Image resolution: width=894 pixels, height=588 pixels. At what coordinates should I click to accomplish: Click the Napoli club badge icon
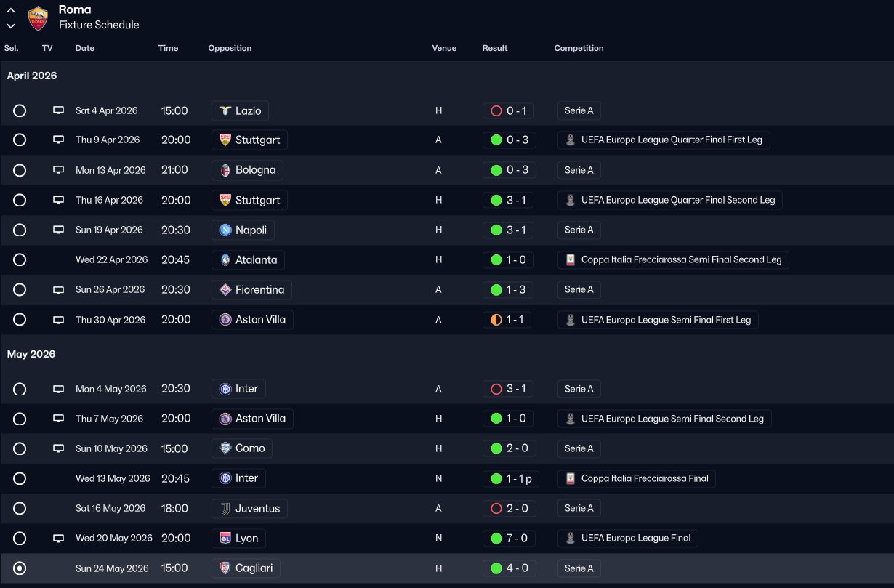pyautogui.click(x=225, y=230)
